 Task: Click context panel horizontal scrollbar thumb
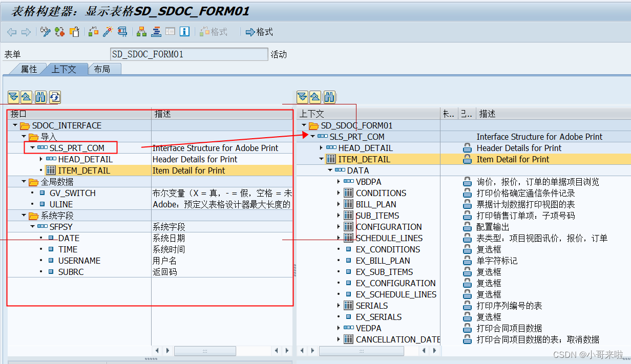point(361,351)
